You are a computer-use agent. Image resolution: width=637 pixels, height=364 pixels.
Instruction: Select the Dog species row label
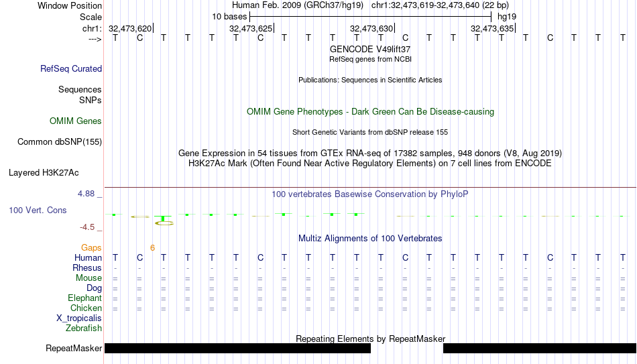tap(94, 288)
